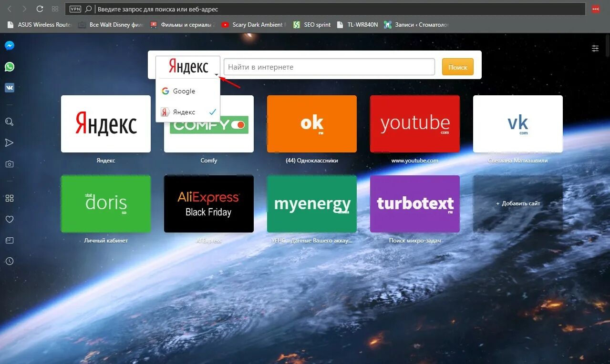Open the youtube Speed Dial tile
The height and width of the screenshot is (364, 610).
click(x=415, y=124)
